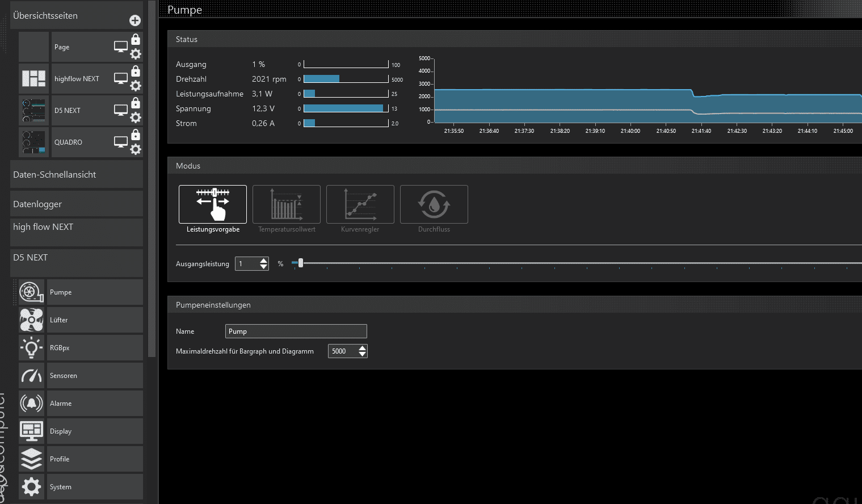This screenshot has height=504, width=862.
Task: Open the Display monitor icon
Action: [x=31, y=431]
